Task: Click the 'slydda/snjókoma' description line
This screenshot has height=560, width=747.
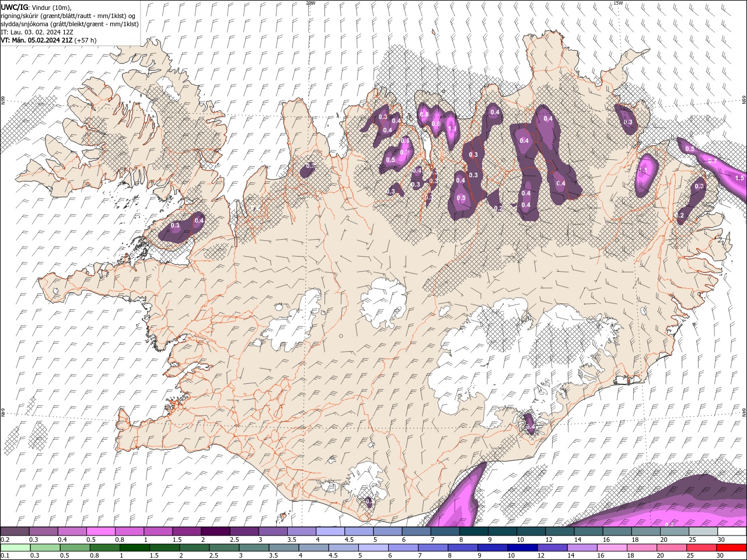Action: (69, 24)
